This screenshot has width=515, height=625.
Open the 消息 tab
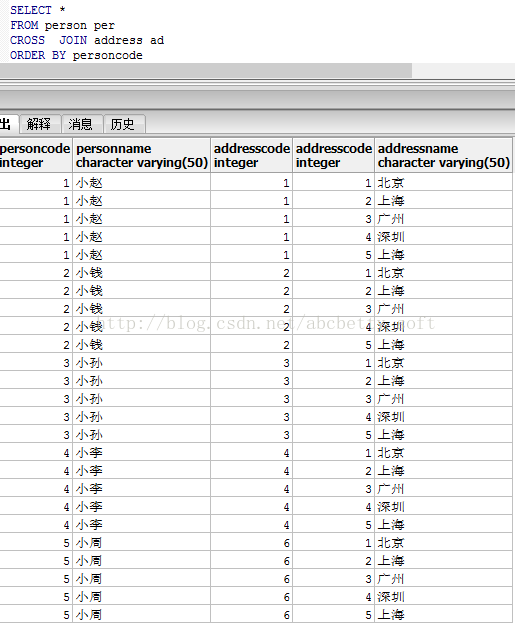pos(81,124)
